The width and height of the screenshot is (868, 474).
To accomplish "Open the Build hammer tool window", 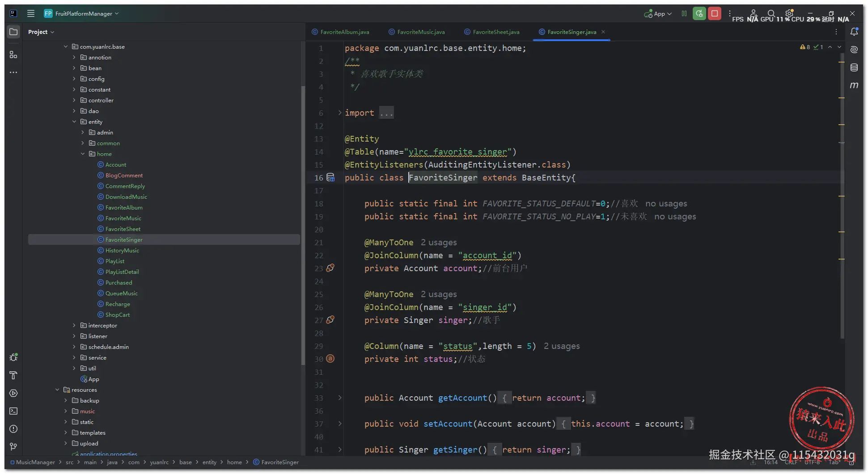I will point(13,375).
